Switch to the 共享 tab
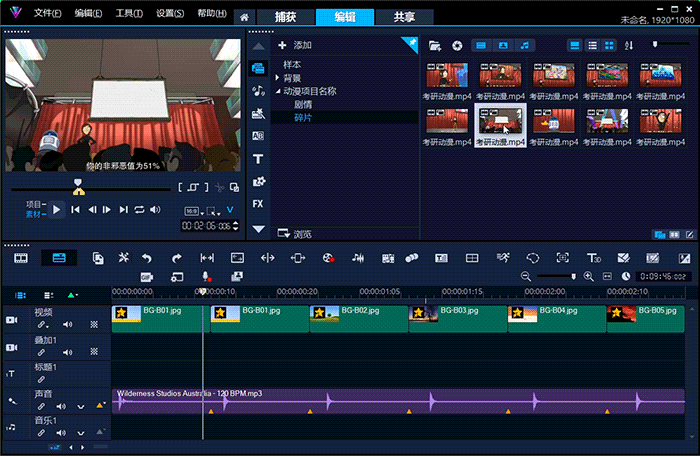Image resolution: width=700 pixels, height=456 pixels. (x=404, y=17)
